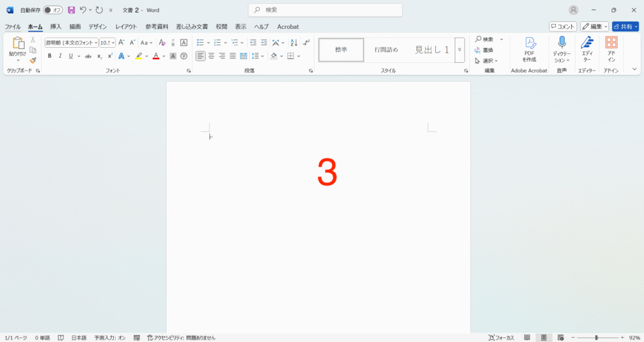644x342 pixels.
Task: Click the Paste clipboard icon
Action: [18, 43]
